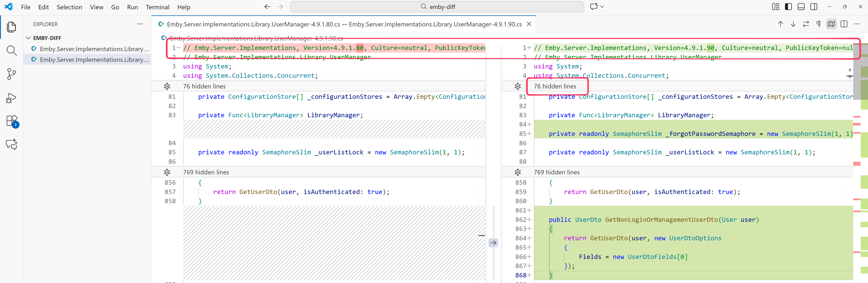Open the Search view in the activity bar
The image size is (868, 283).
click(x=12, y=50)
